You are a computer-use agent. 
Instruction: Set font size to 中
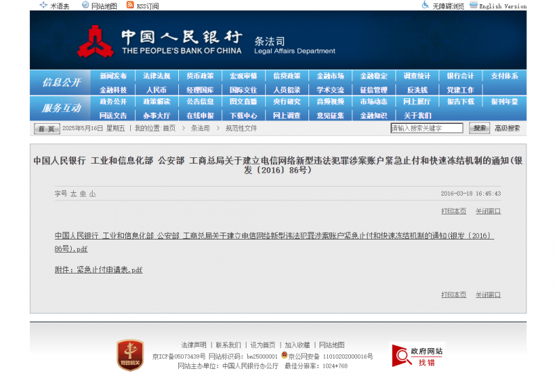coord(83,194)
